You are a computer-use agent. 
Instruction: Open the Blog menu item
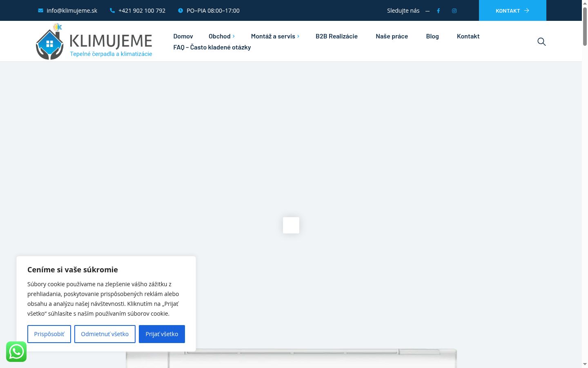432,36
